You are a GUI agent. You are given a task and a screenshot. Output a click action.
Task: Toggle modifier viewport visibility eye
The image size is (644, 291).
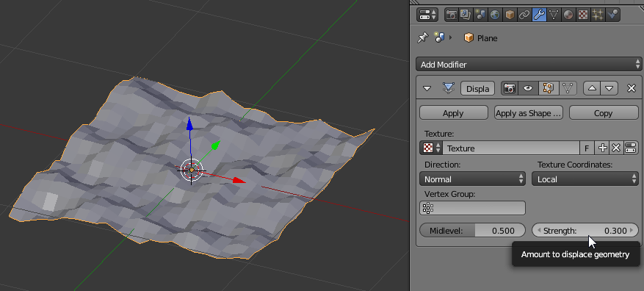528,88
